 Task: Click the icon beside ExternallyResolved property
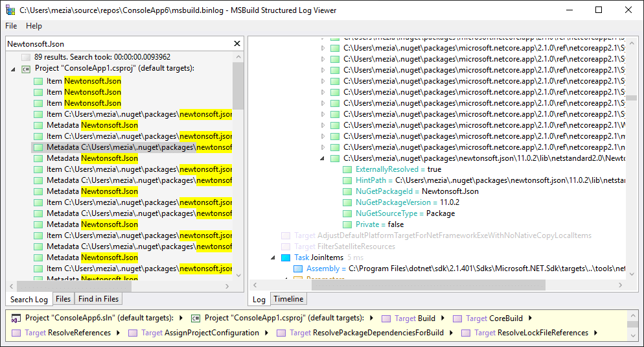pyautogui.click(x=347, y=169)
